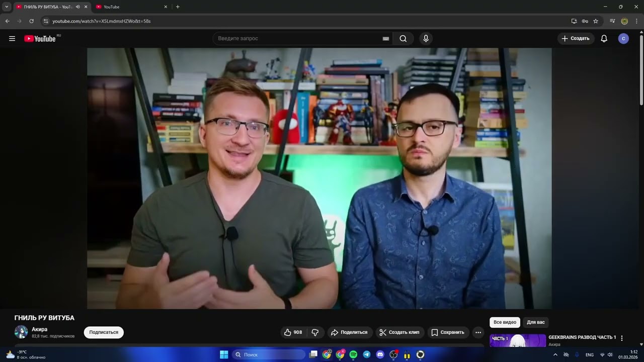Click the Подписаться button

[x=104, y=332]
